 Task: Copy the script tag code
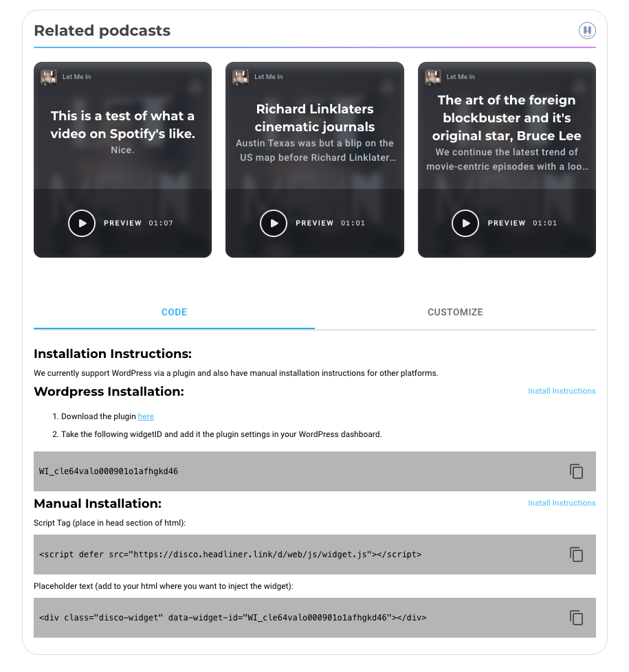pyautogui.click(x=576, y=554)
